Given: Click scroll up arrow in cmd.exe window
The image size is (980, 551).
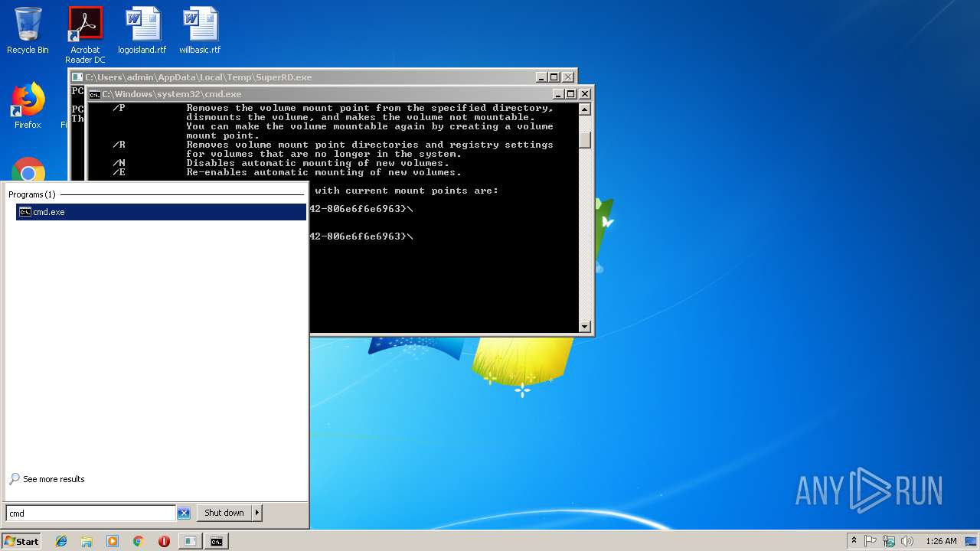Looking at the screenshot, I should point(585,109).
